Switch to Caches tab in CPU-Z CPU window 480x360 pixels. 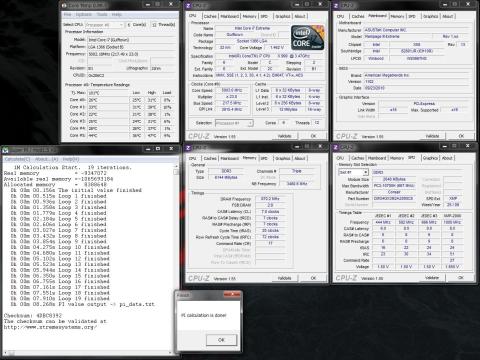pyautogui.click(x=210, y=16)
